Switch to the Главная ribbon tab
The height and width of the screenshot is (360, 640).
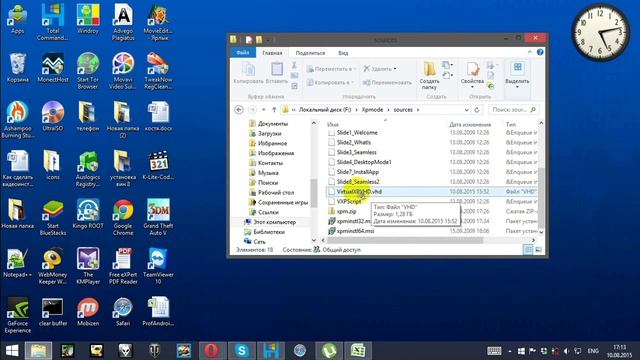click(272, 53)
